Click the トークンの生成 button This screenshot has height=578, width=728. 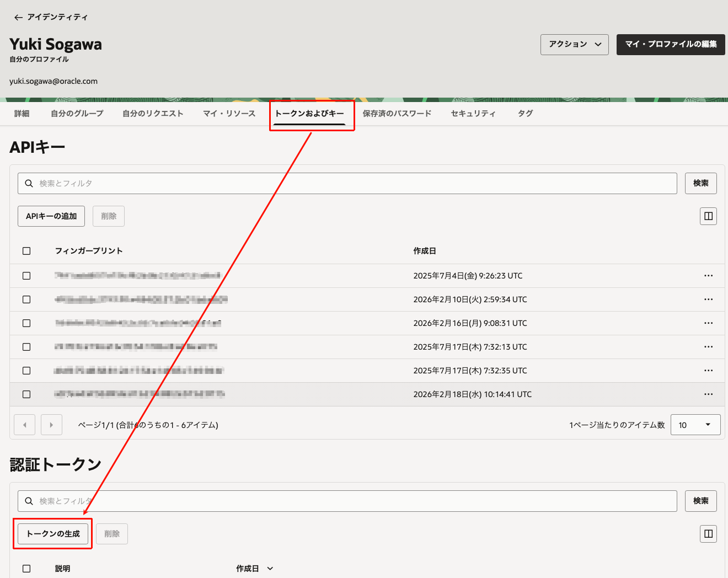click(53, 534)
